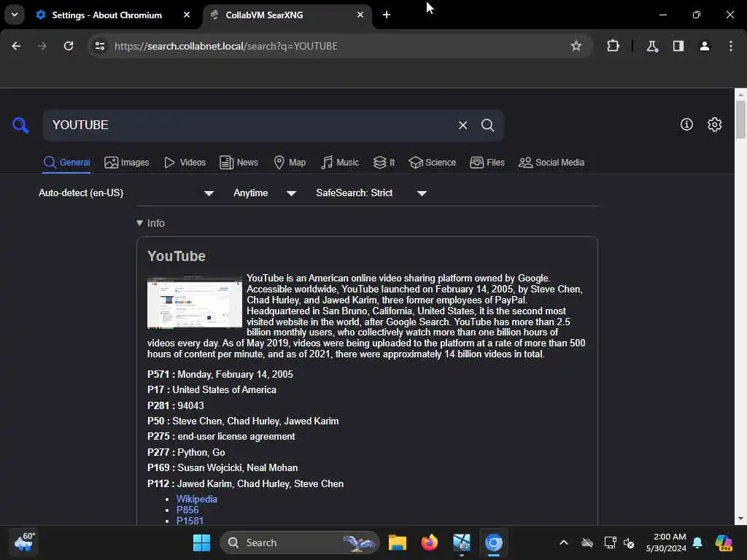Click the YOUTUBE search input field
The height and width of the screenshot is (560, 747).
click(252, 125)
